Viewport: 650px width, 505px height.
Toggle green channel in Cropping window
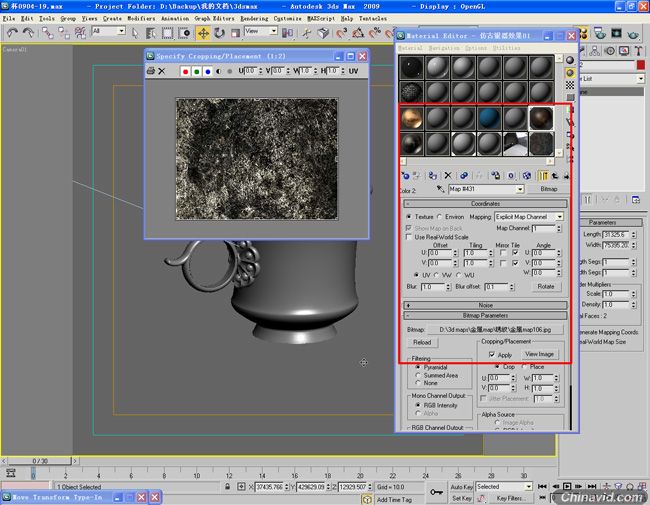[x=196, y=71]
